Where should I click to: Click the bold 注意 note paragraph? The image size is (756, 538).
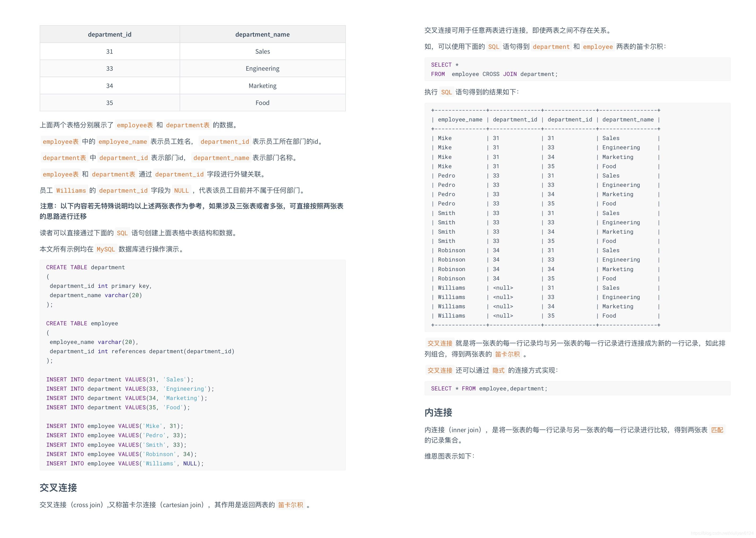192,211
